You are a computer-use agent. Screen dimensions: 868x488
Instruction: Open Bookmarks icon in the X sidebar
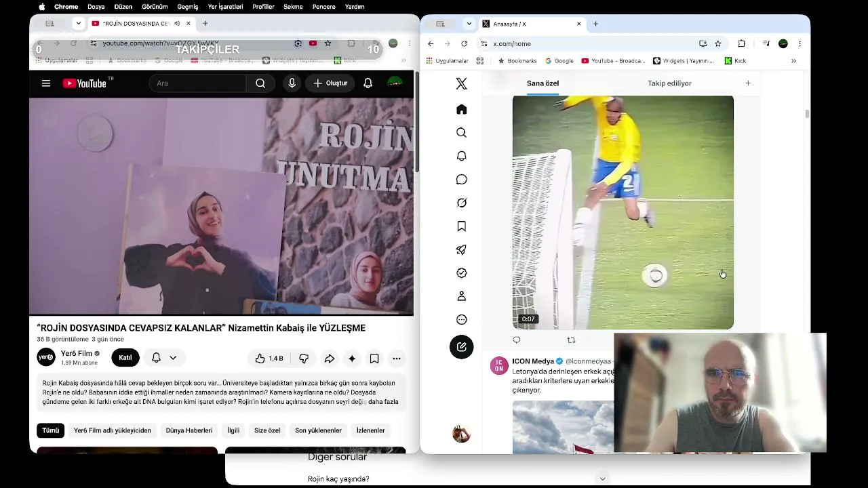click(x=461, y=226)
